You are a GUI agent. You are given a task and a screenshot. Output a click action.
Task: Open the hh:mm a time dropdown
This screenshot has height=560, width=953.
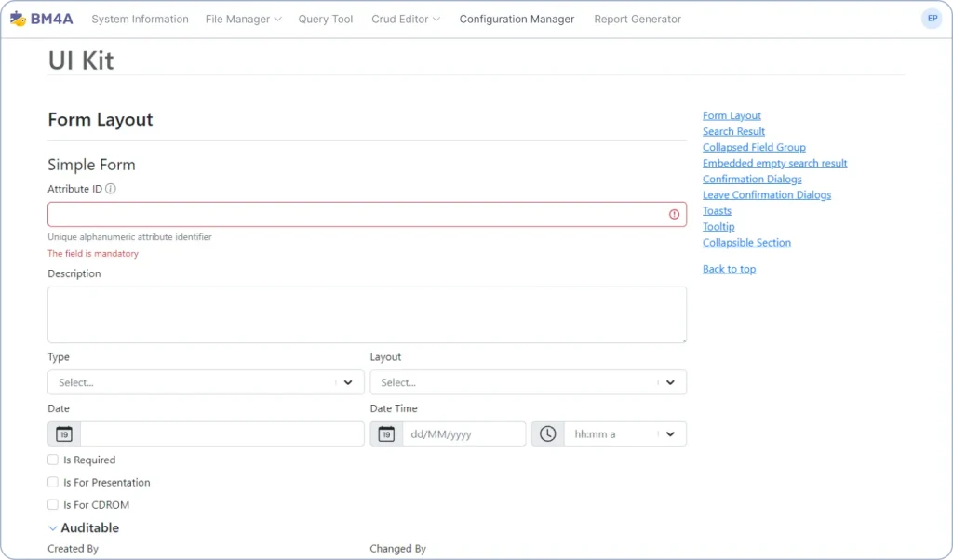pyautogui.click(x=625, y=434)
